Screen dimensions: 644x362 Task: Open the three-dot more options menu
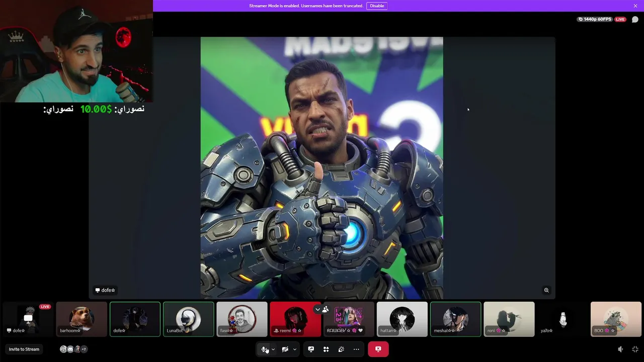click(356, 349)
